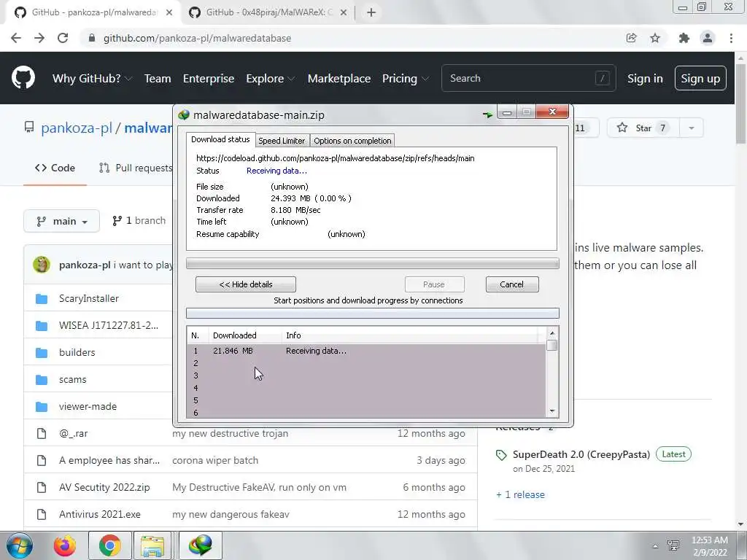Close the malwaredatabase browser tab
747x560 pixels.
pos(169,12)
